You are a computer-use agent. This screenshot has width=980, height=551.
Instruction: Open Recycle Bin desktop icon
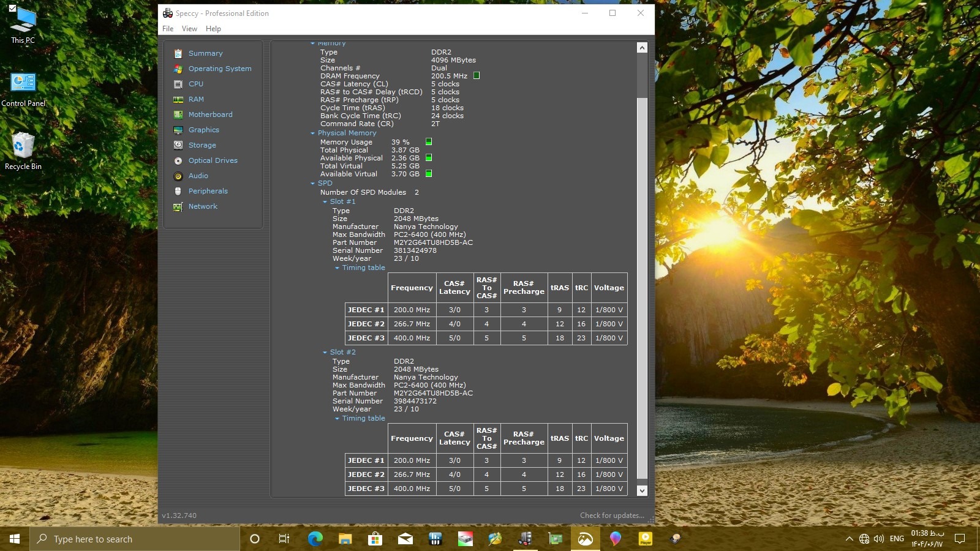click(23, 151)
